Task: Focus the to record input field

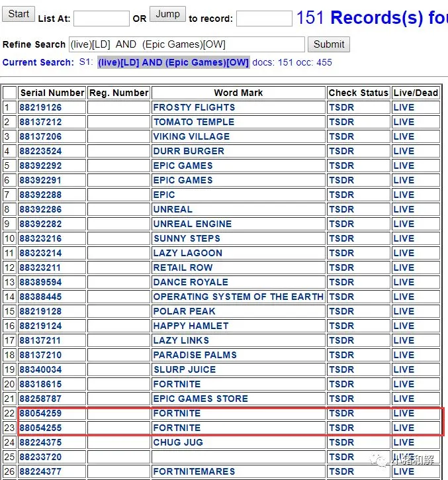Action: point(264,19)
